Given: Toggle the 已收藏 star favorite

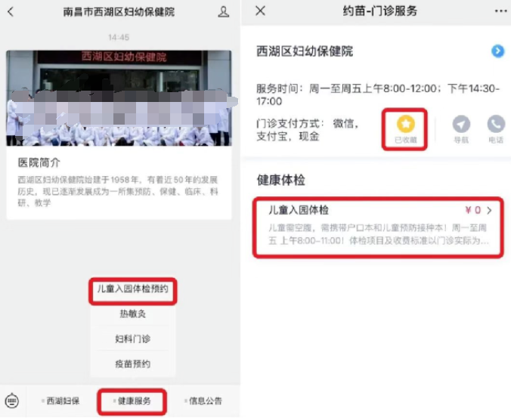Looking at the screenshot, I should [405, 129].
